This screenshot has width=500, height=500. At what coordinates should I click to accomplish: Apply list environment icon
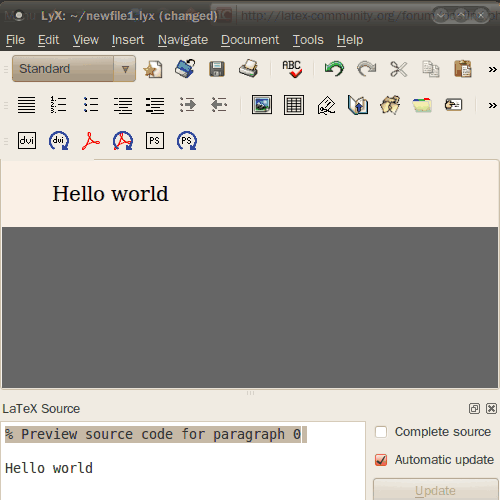[x=123, y=105]
